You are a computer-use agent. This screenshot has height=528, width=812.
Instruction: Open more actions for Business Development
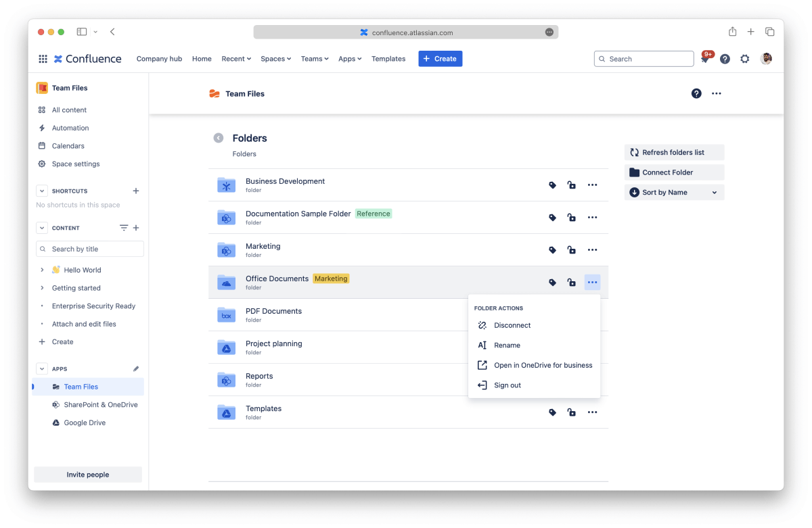point(592,185)
